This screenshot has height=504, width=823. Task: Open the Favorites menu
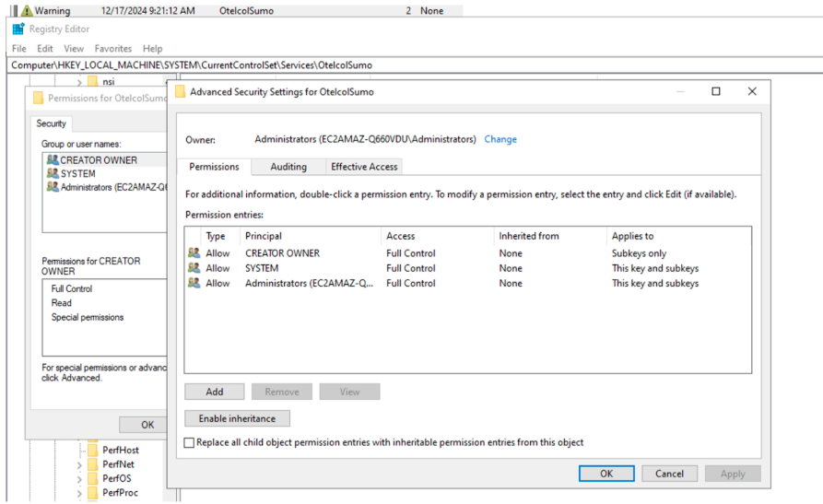tap(112, 49)
